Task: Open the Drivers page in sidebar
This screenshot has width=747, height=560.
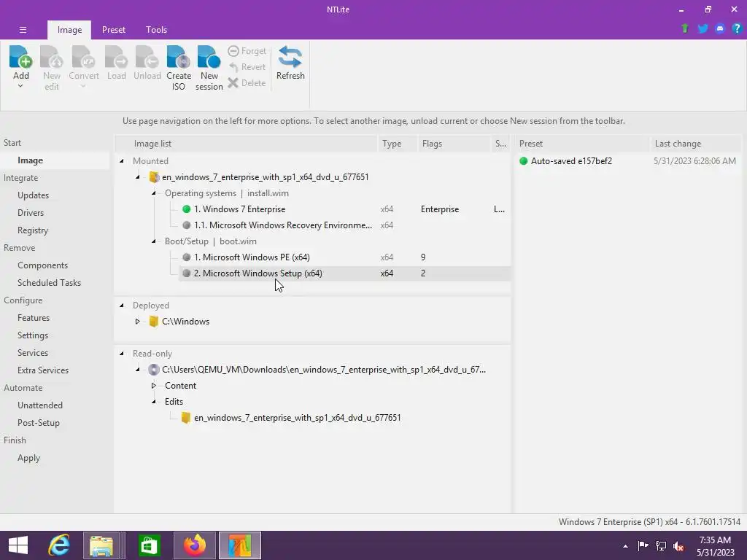Action: pos(31,213)
